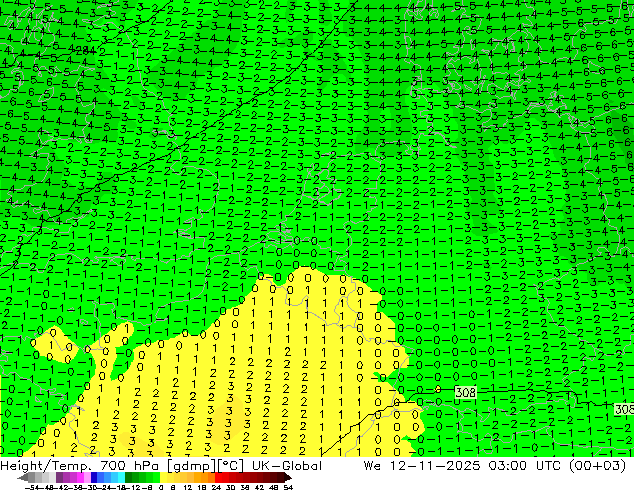Click the yellow legend swatch at 0
Image resolution: width=634 pixels, height=490 pixels.
tap(163, 478)
